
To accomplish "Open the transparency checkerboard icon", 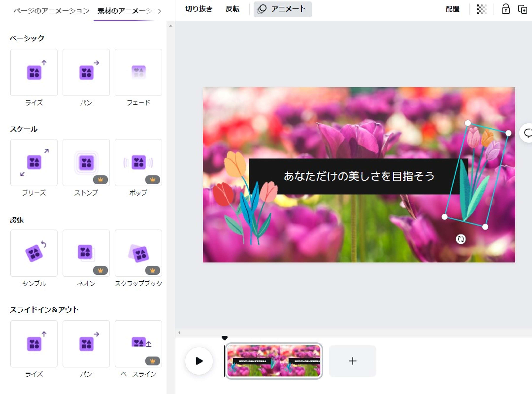I will [481, 9].
